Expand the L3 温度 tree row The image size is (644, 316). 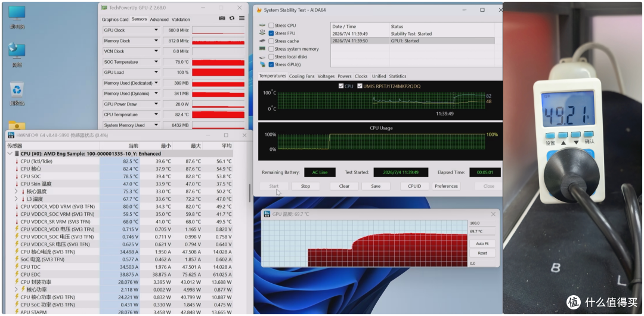point(17,199)
